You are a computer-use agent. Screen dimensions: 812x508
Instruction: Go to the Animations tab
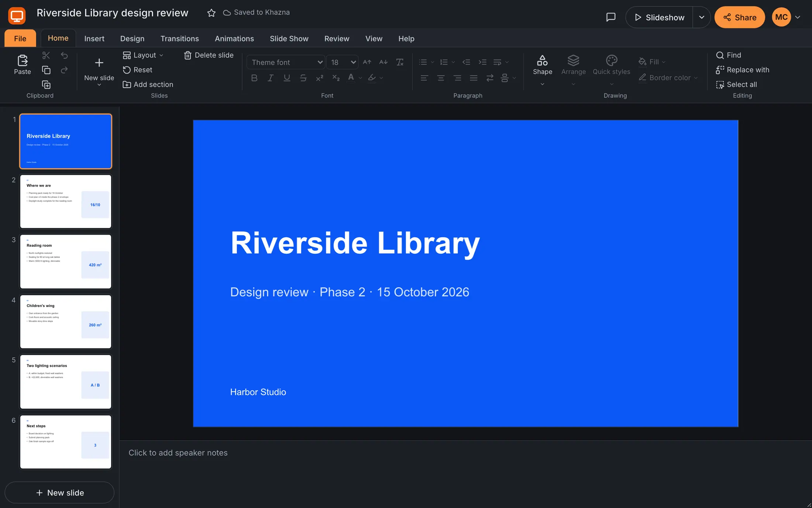(x=234, y=38)
